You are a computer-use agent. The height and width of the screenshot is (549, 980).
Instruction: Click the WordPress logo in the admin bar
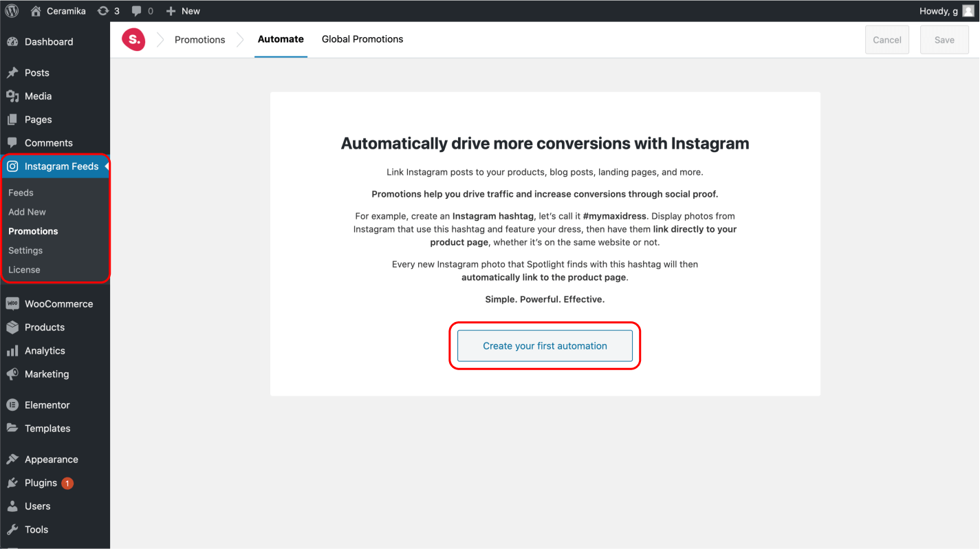(x=12, y=11)
